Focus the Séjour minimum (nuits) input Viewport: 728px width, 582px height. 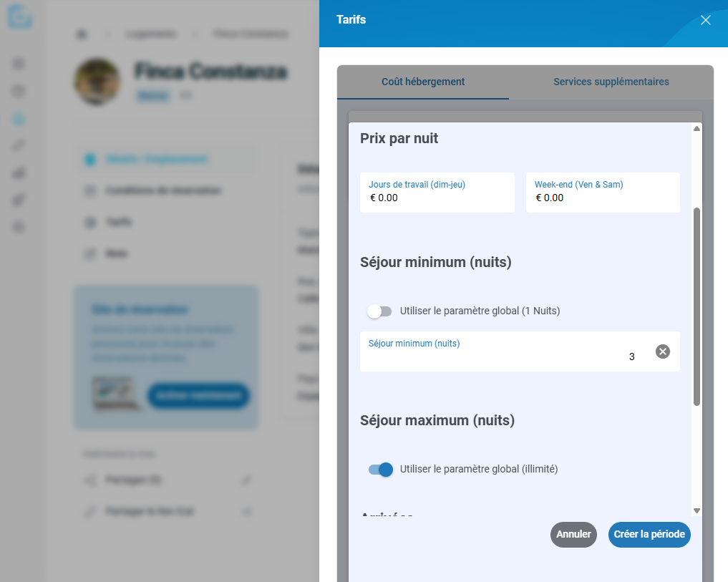[x=506, y=351]
